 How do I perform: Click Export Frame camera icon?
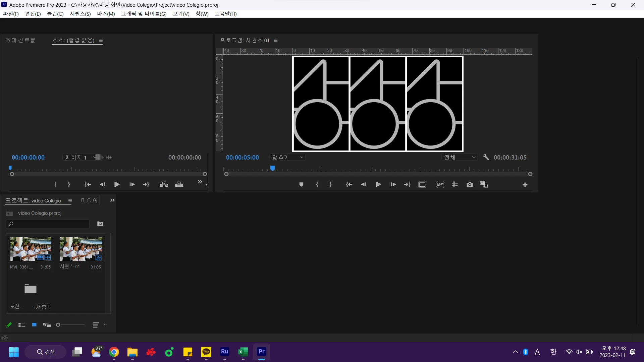[x=470, y=185]
